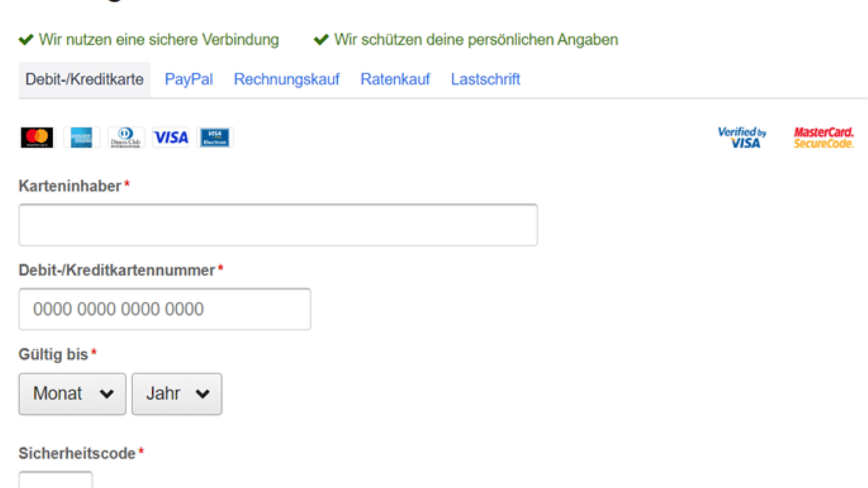
Task: Click the American Express card icon
Action: click(x=81, y=137)
